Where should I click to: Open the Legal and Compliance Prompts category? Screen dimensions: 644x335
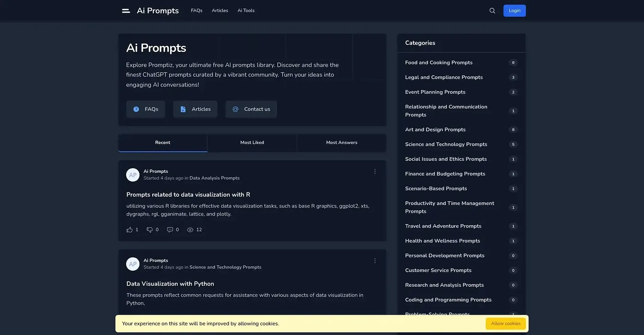(444, 77)
